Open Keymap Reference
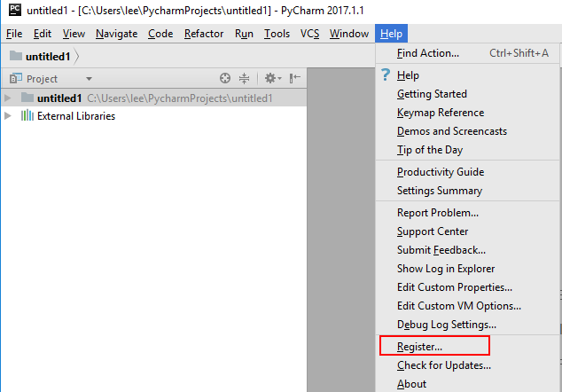This screenshot has width=562, height=392. pos(468,113)
